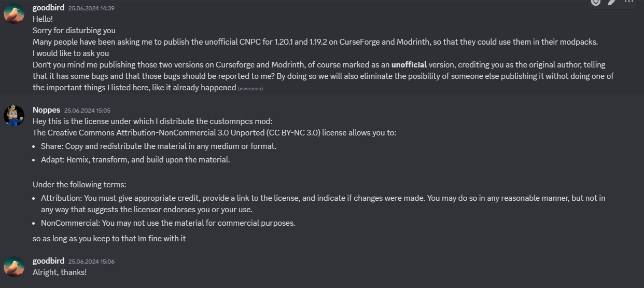Viewport: 644px width, 288px height.
Task: Click the "(изменено)" edited marker
Action: (250, 89)
